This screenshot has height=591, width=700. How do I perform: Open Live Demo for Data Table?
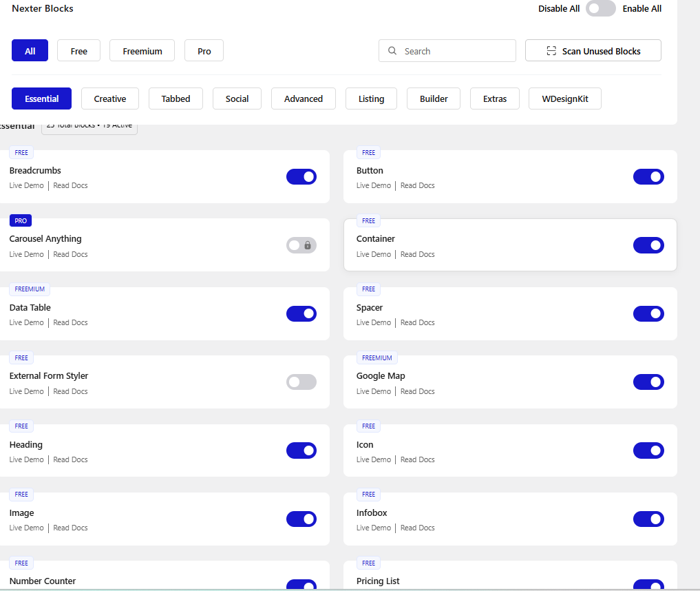26,322
